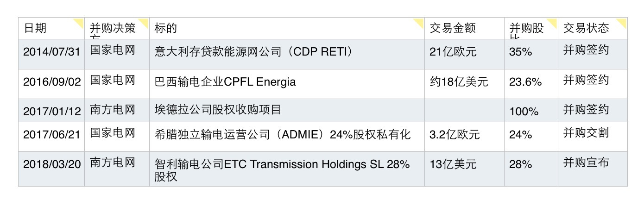This screenshot has height=200, width=644.
Task: Click the date cell 2014/07/31
Action: pyautogui.click(x=51, y=52)
